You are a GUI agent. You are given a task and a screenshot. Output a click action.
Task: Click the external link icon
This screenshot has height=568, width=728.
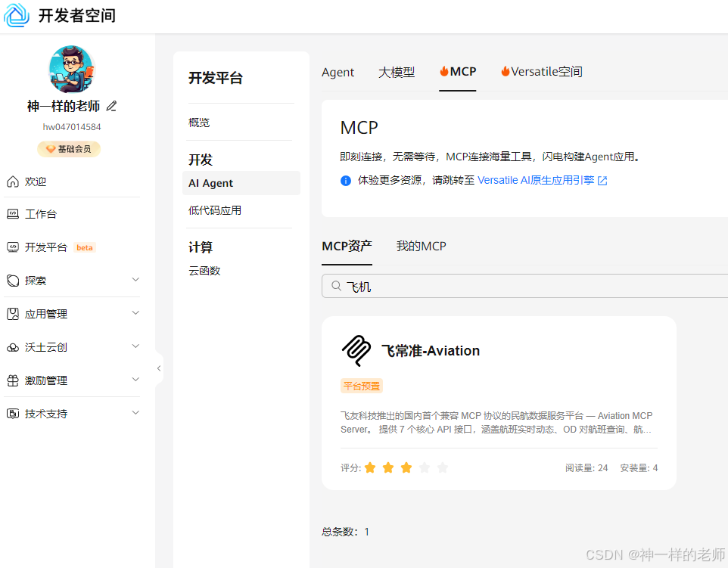coord(602,181)
